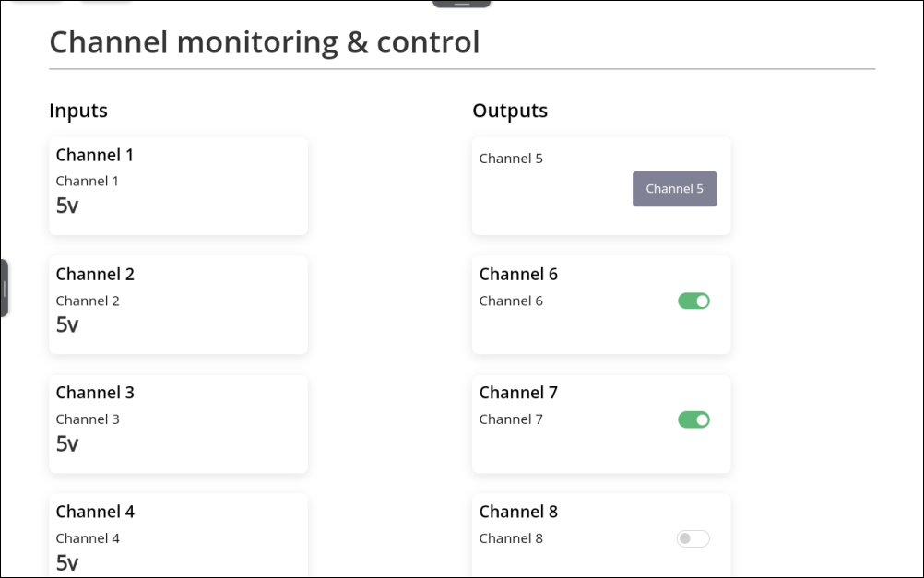Click the Outputs section heading
The width and height of the screenshot is (924, 578).
point(510,111)
